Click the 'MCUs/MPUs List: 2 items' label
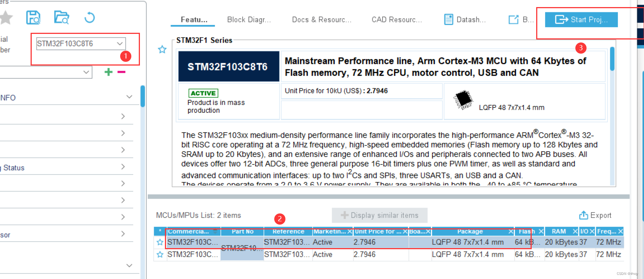Viewport: 644px width, 279px height. [198, 215]
